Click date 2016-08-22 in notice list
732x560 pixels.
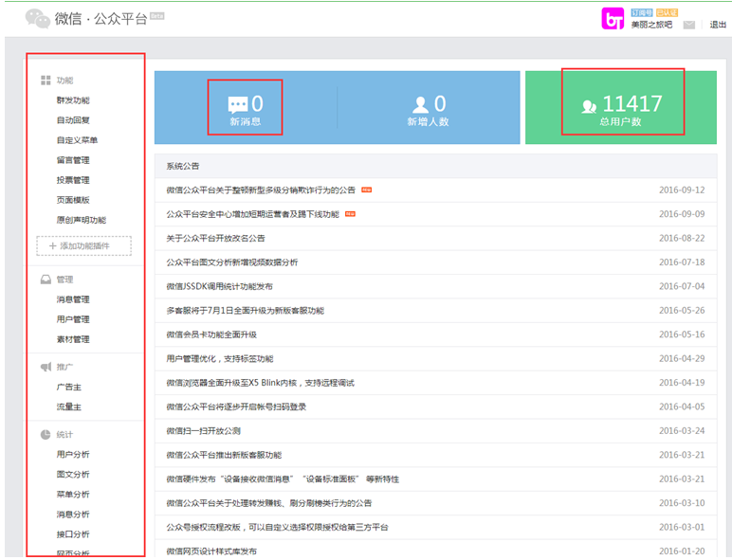(x=682, y=239)
